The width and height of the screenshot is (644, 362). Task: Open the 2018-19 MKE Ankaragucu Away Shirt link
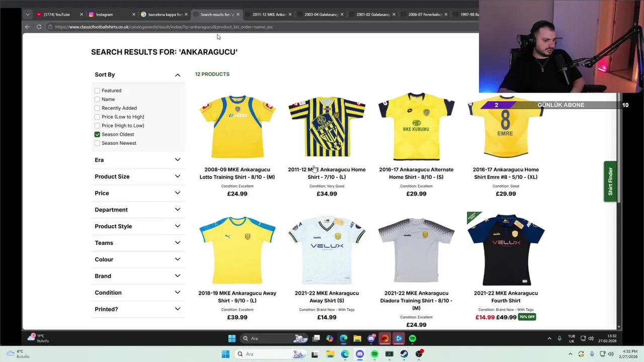pyautogui.click(x=237, y=297)
